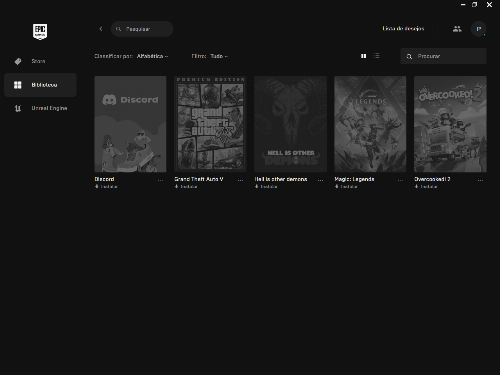Switch to list view
Screen dimensions: 500x375
coord(376,56)
